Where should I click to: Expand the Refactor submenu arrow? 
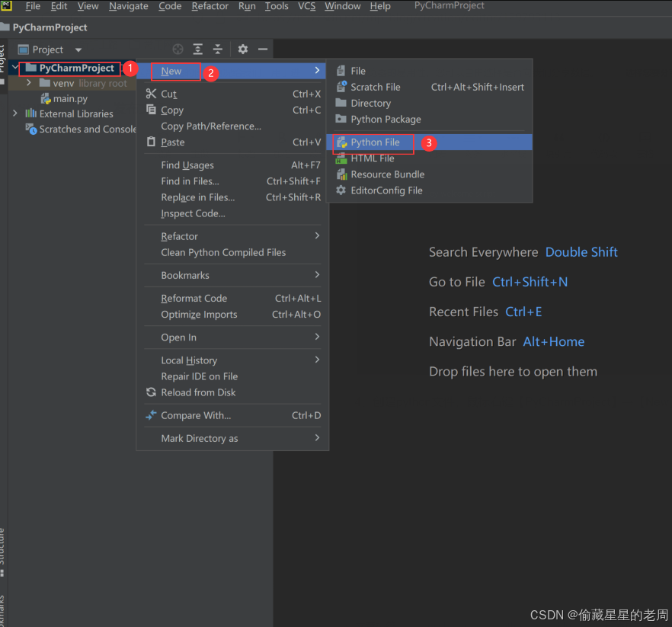317,235
